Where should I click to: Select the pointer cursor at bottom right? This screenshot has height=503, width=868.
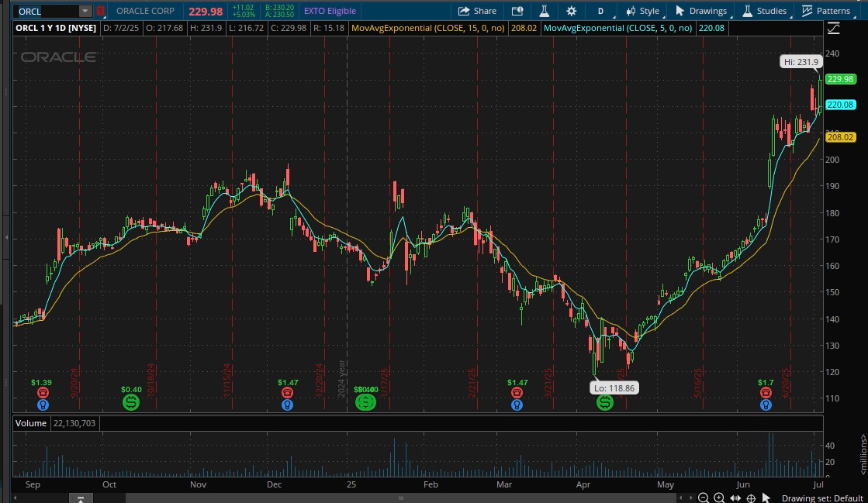tap(766, 498)
